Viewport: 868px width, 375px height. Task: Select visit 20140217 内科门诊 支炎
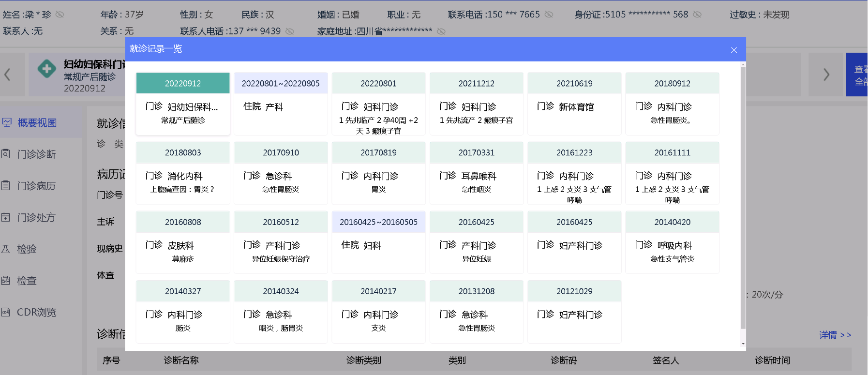378,312
